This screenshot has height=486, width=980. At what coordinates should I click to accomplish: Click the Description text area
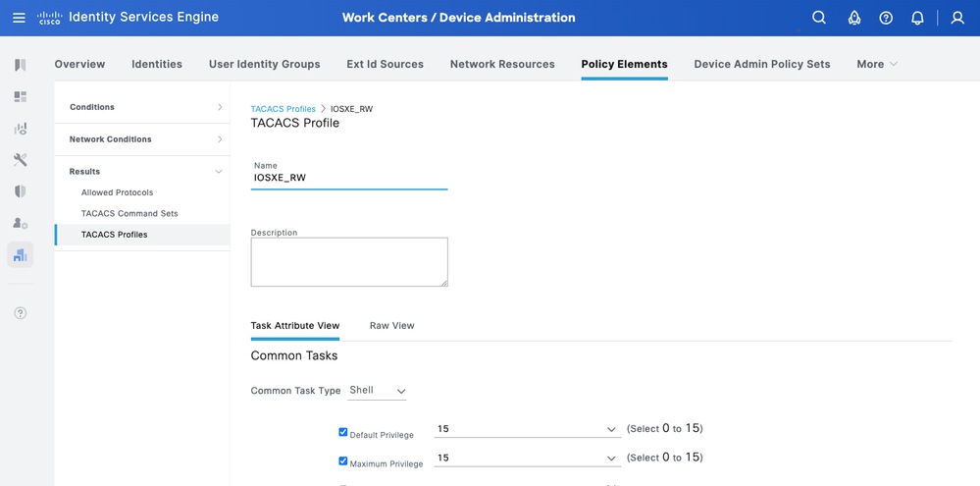349,262
